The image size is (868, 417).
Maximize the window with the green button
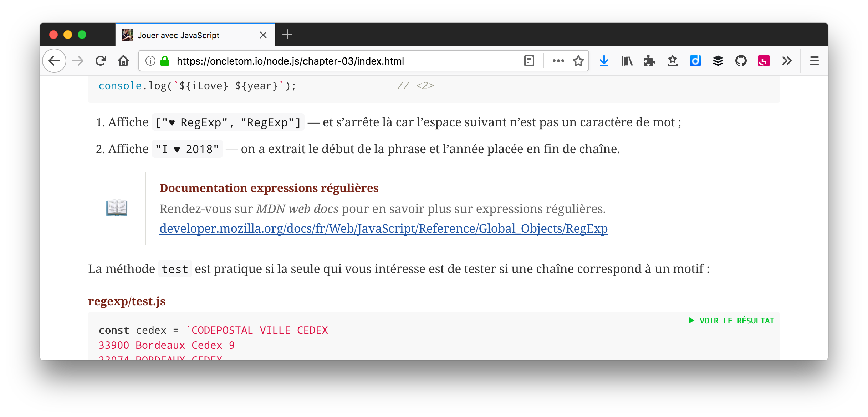coord(82,35)
